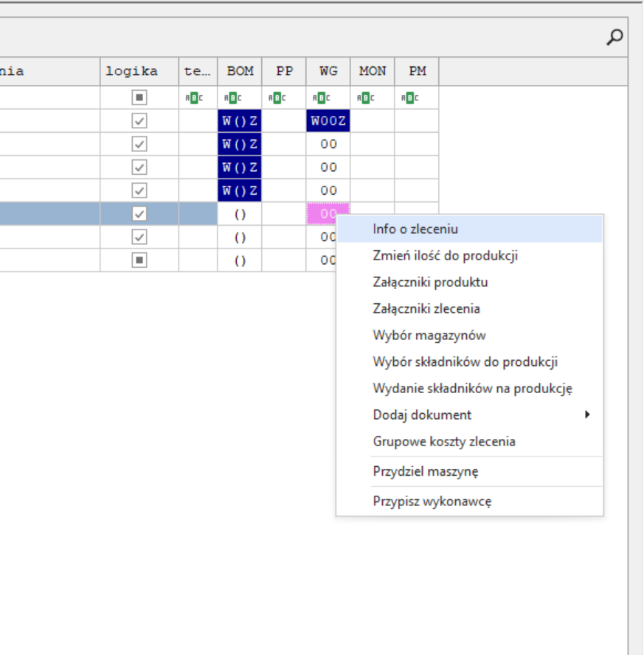Click the filter icon under PM column
The height and width of the screenshot is (655, 644).
click(409, 97)
